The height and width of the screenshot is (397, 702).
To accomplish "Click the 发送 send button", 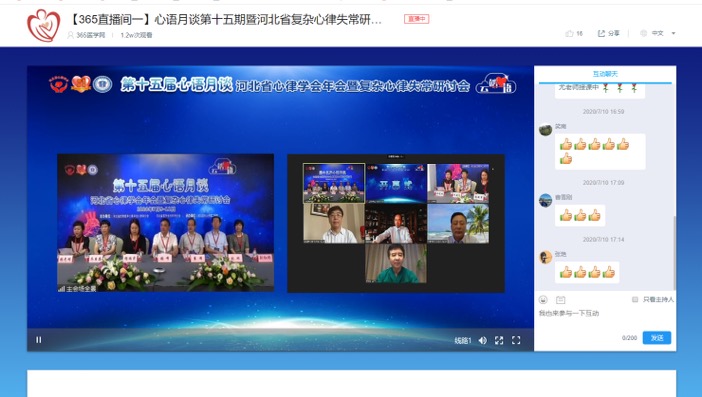I will tap(657, 338).
